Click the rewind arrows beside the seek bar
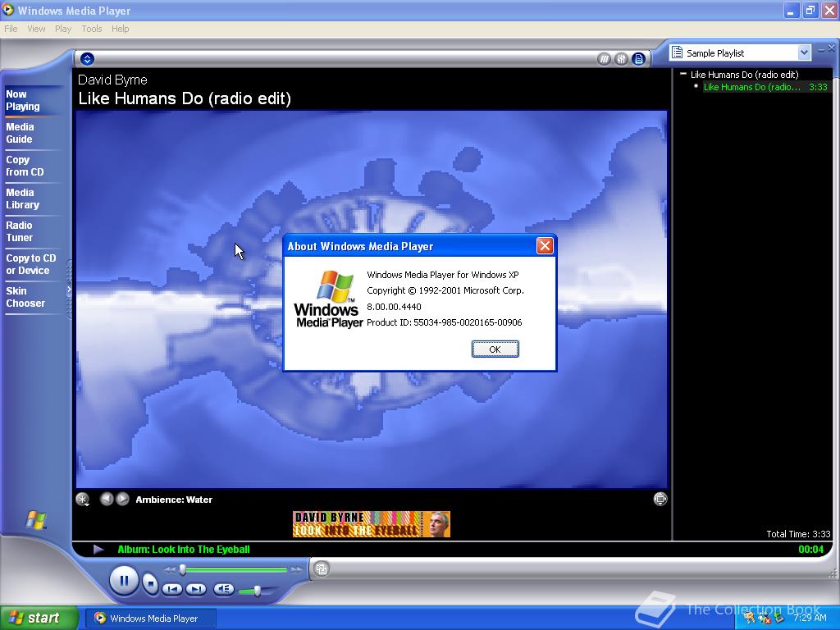The height and width of the screenshot is (630, 840). pyautogui.click(x=169, y=569)
